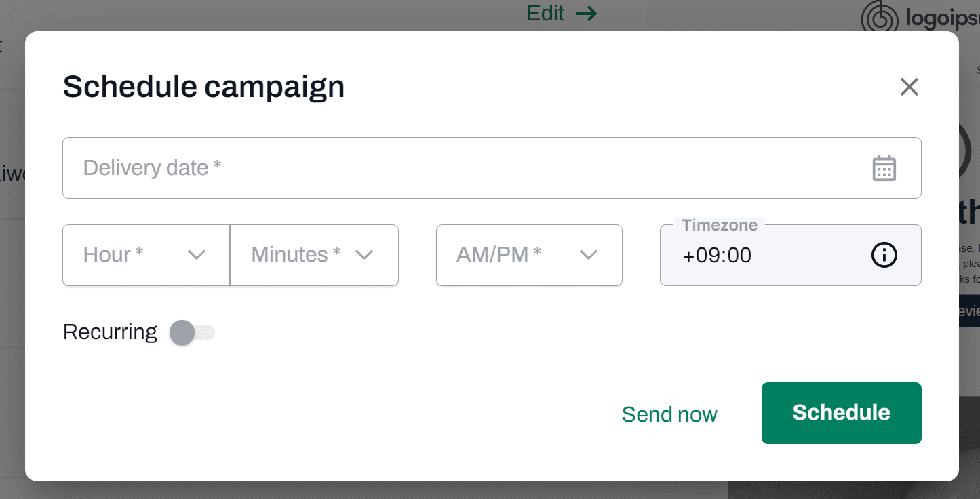Click the timezone info icon

[884, 256]
